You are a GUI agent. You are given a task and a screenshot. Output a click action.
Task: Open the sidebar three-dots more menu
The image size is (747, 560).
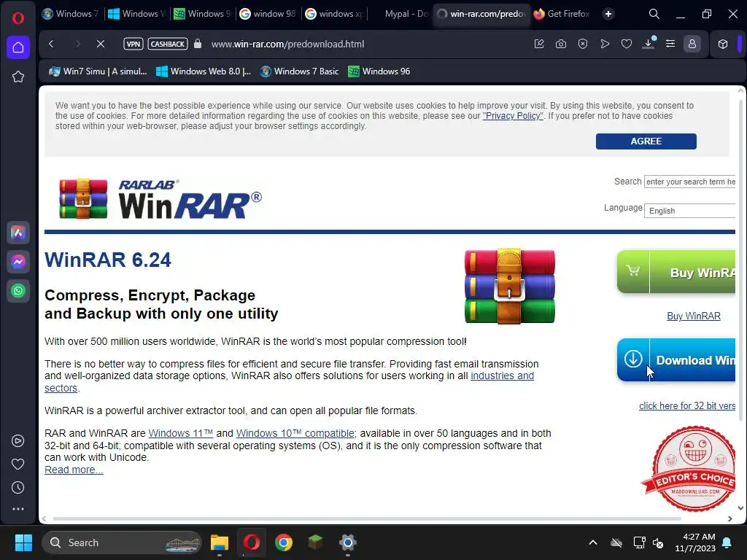[18, 509]
